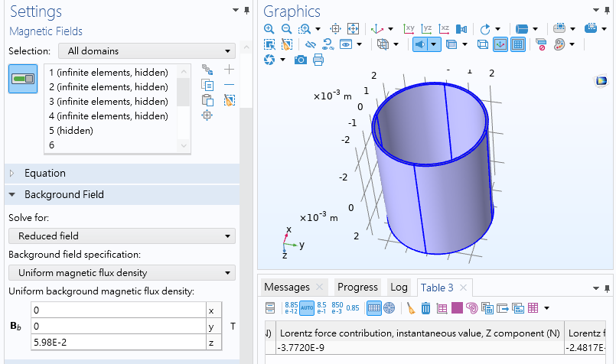Click the z-component field showing 5.98E-2
616x364 pixels.
pos(116,342)
